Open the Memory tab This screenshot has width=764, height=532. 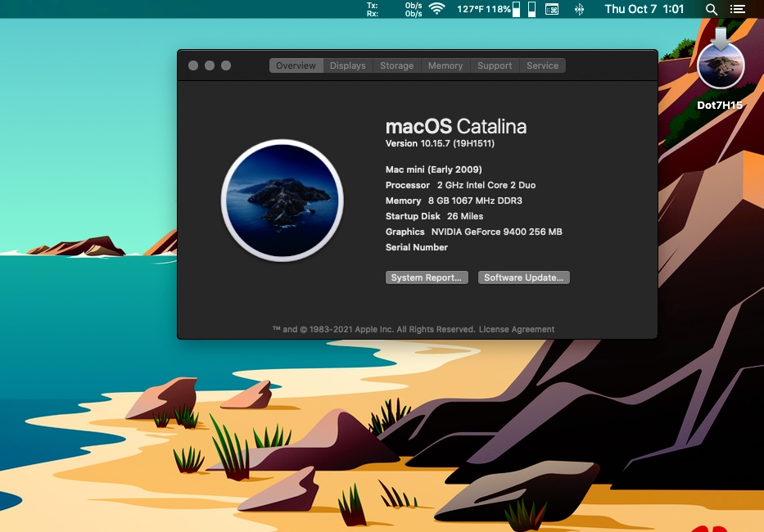point(445,65)
